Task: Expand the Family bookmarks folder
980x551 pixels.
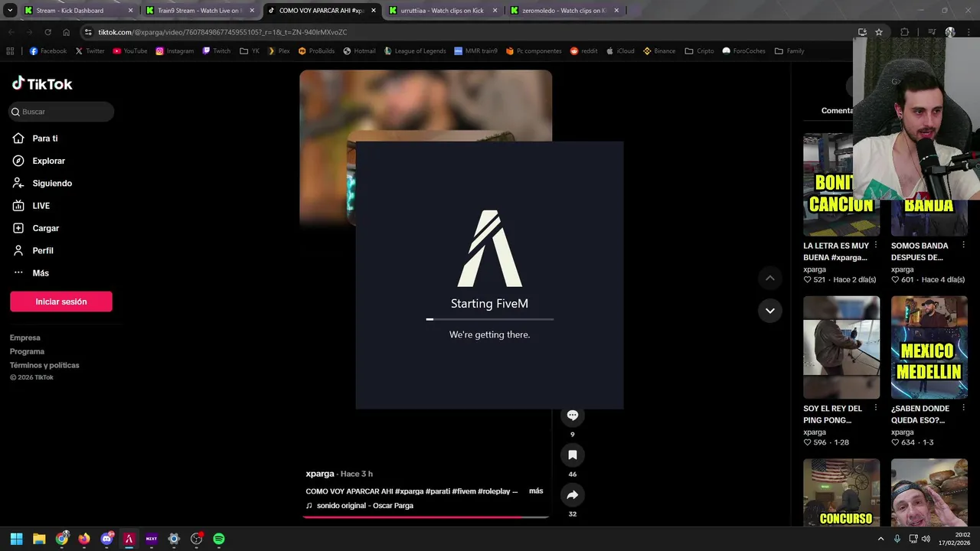Action: click(789, 51)
